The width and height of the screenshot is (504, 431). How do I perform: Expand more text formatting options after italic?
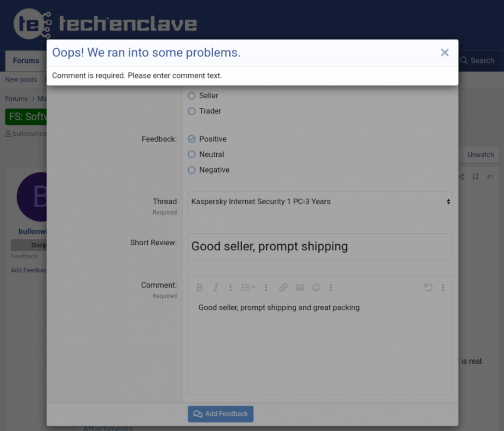230,287
